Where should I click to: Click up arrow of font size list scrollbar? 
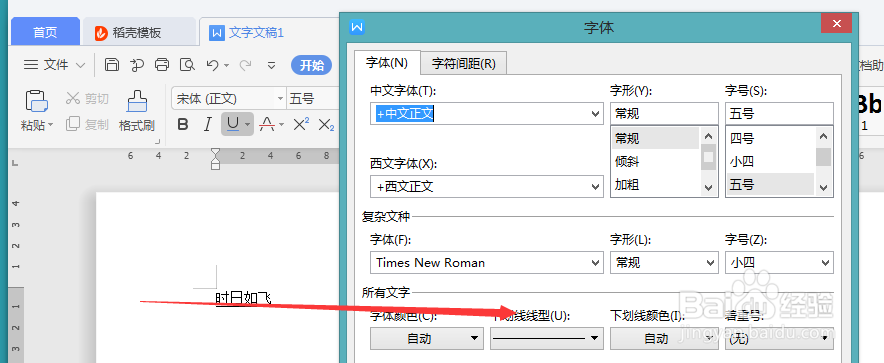pos(824,136)
